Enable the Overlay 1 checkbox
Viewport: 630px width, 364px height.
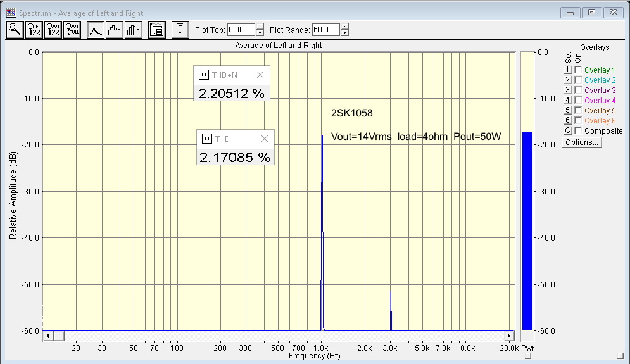[x=577, y=70]
